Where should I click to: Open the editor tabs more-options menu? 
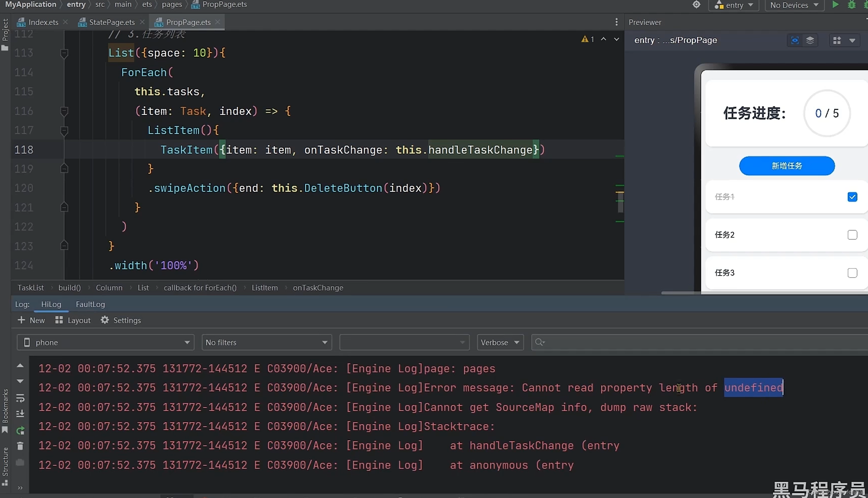pyautogui.click(x=616, y=22)
